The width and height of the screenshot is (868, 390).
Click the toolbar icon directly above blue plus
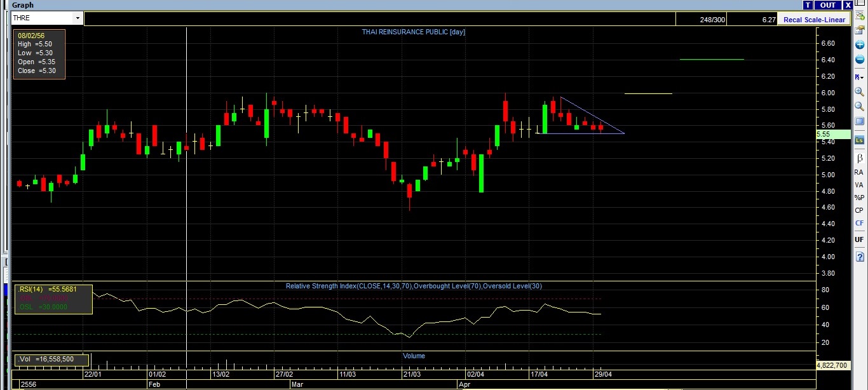pyautogui.click(x=859, y=29)
